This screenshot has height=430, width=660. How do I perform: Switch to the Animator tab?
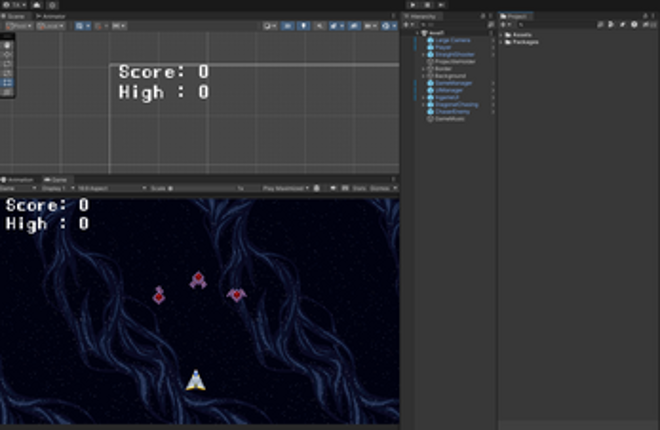[x=51, y=16]
